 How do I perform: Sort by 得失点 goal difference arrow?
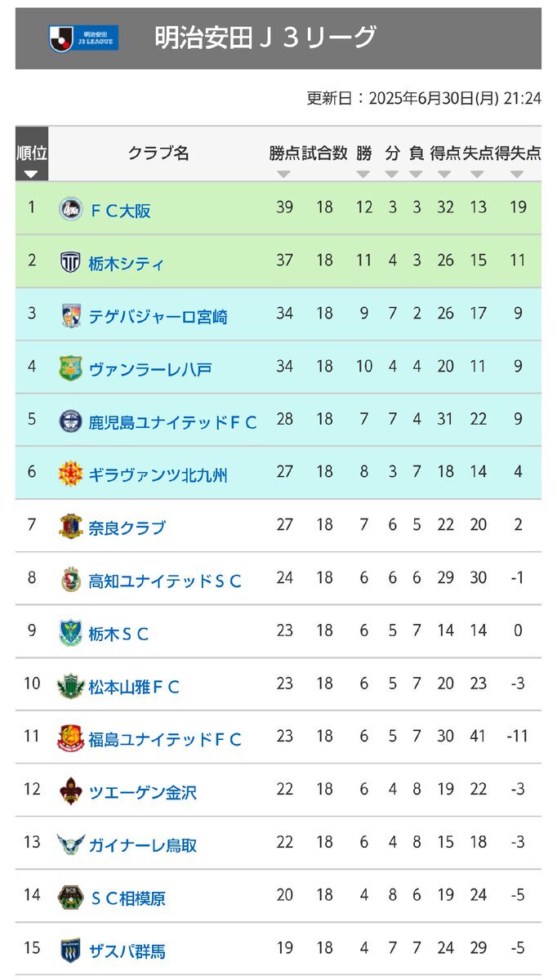(x=518, y=174)
